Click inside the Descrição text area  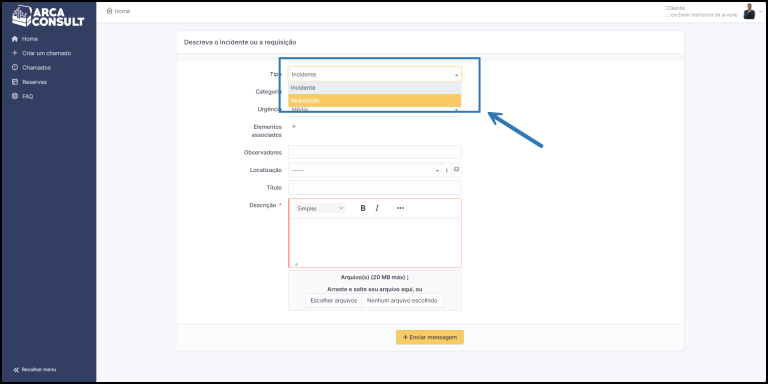(375, 241)
